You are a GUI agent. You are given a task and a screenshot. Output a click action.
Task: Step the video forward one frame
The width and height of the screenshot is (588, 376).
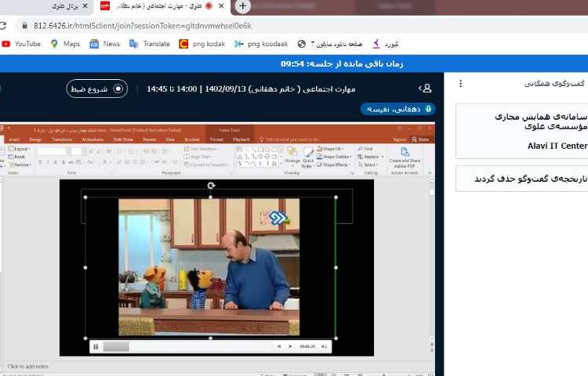tap(290, 346)
